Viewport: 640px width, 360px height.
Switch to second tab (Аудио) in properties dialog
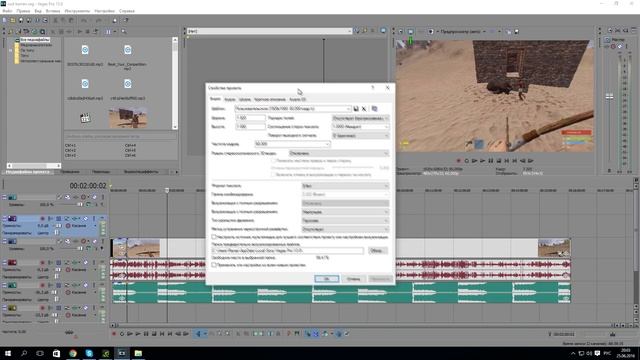click(x=229, y=99)
